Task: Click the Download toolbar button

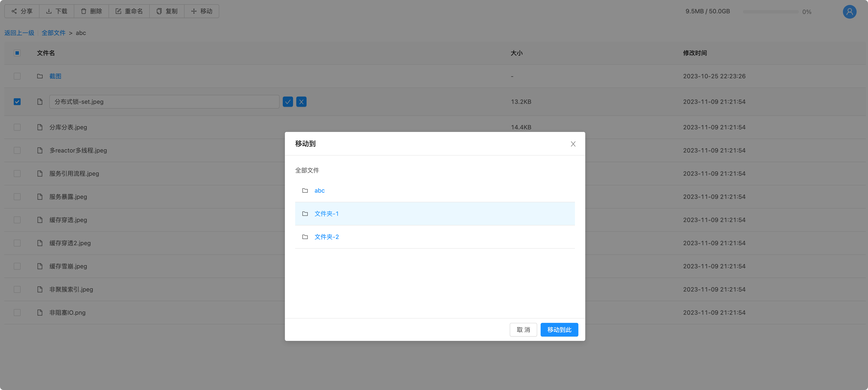Action: (57, 11)
